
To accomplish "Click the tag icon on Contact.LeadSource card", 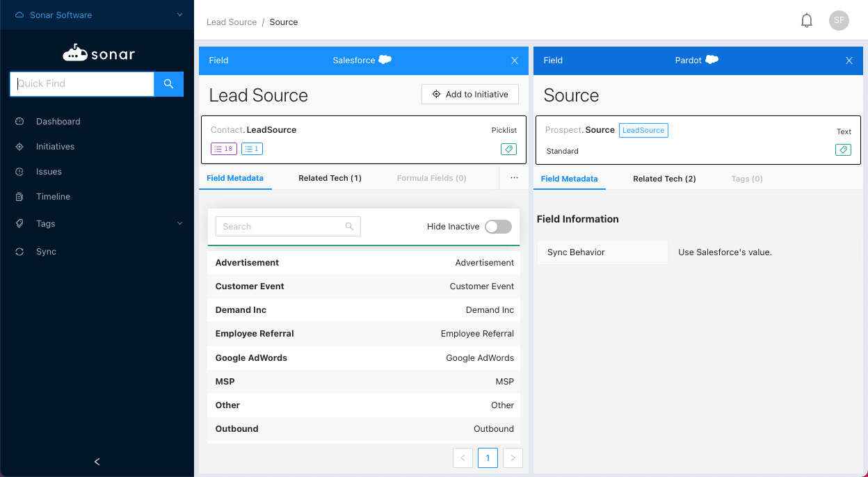I will coord(508,149).
